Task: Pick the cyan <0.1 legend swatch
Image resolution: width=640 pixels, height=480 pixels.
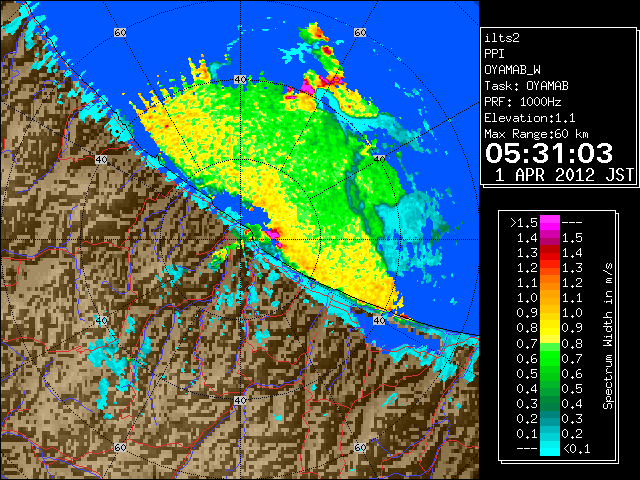Action: coord(549,448)
